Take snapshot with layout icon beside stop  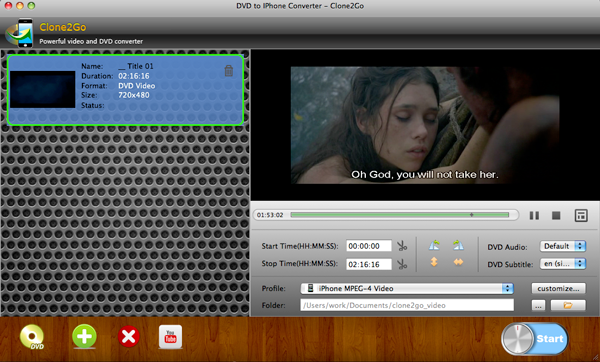pos(581,215)
